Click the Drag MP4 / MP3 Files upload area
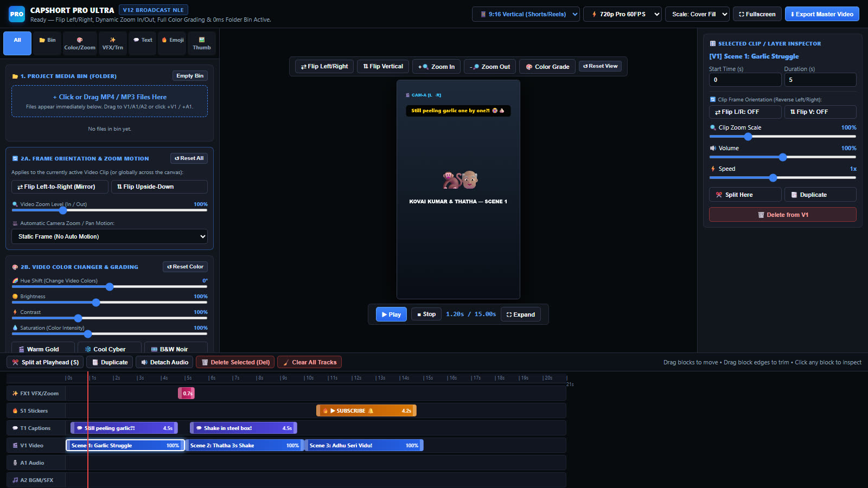This screenshot has height=488, width=868. [x=110, y=101]
